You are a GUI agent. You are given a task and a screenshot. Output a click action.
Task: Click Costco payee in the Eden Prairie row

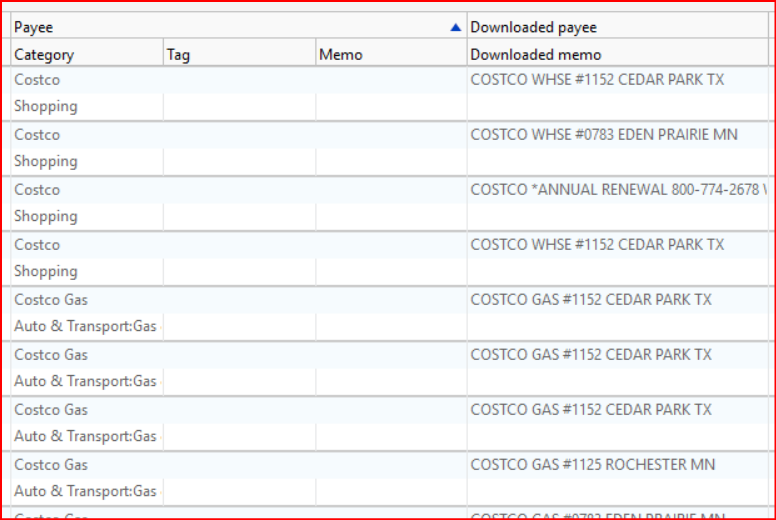[x=37, y=135]
